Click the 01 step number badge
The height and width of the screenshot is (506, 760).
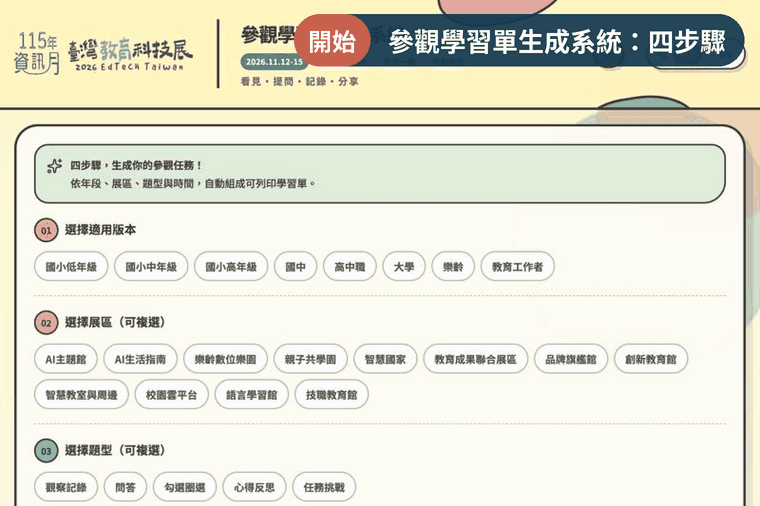pos(46,231)
